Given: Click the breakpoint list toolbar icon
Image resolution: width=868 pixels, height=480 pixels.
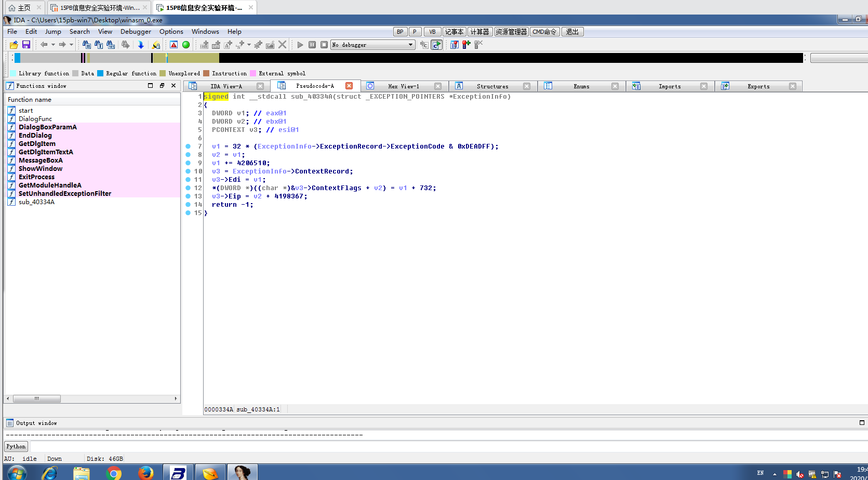Looking at the screenshot, I should click(x=455, y=45).
